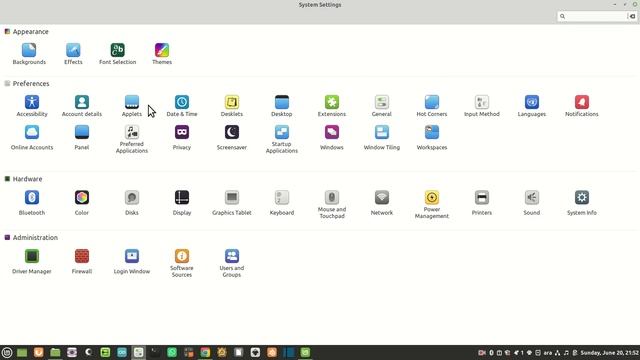Open Hot Corners settings

click(432, 106)
